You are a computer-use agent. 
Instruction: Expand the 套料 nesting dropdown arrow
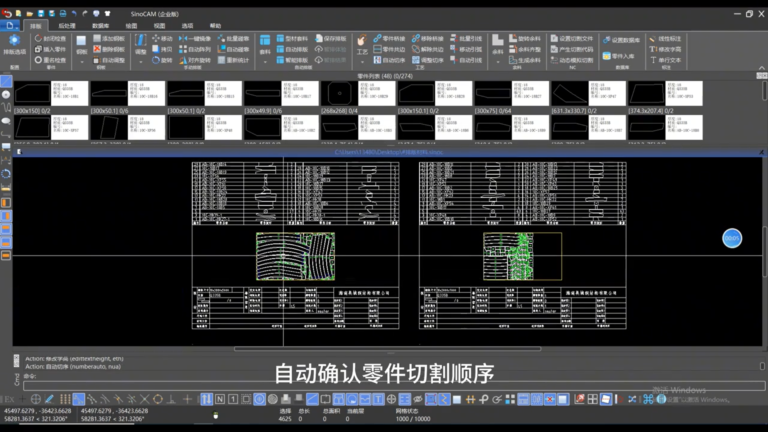[x=265, y=62]
